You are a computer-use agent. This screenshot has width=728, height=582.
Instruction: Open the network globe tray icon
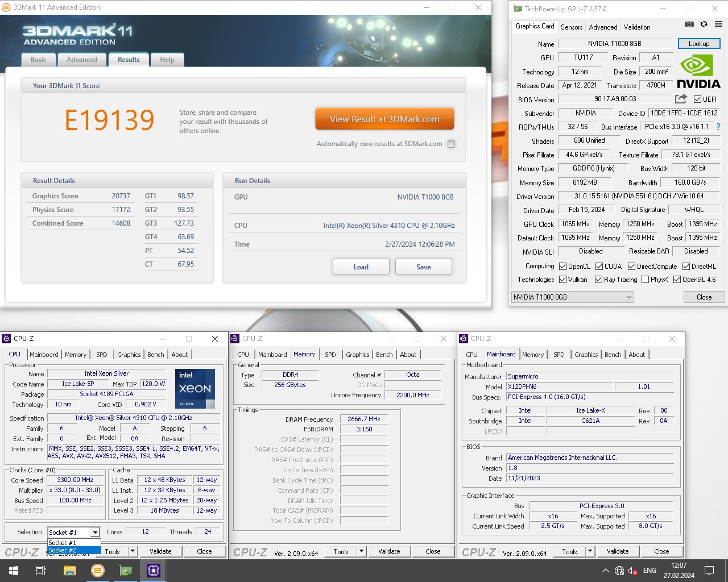tap(619, 571)
